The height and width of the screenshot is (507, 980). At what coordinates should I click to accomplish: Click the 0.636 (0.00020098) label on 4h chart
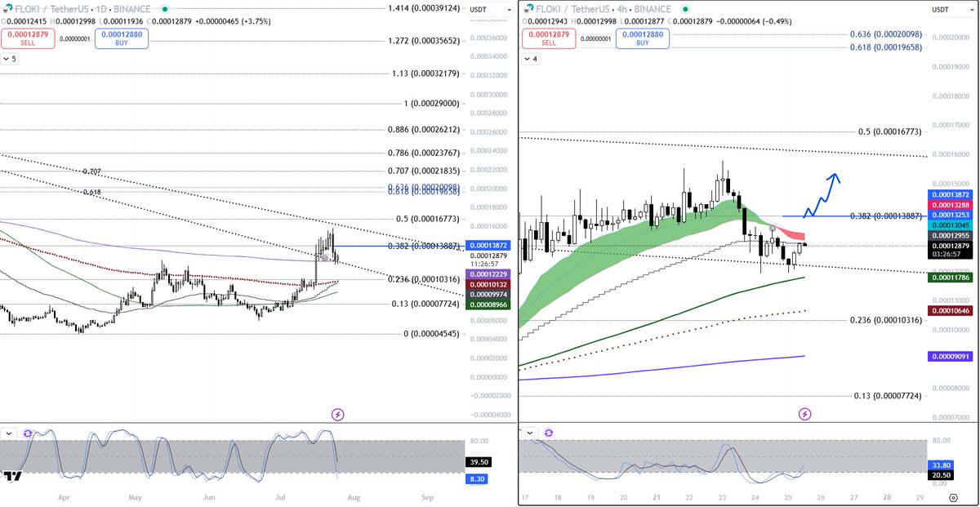coord(886,34)
